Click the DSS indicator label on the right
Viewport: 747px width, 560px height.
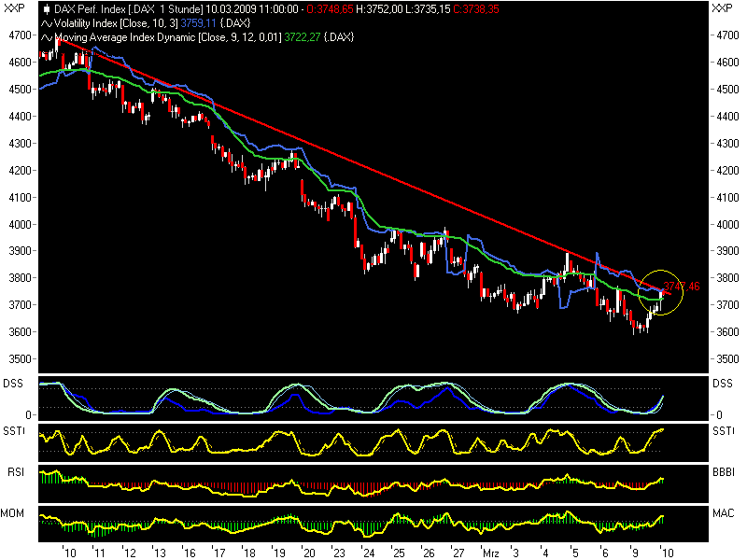pyautogui.click(x=722, y=384)
